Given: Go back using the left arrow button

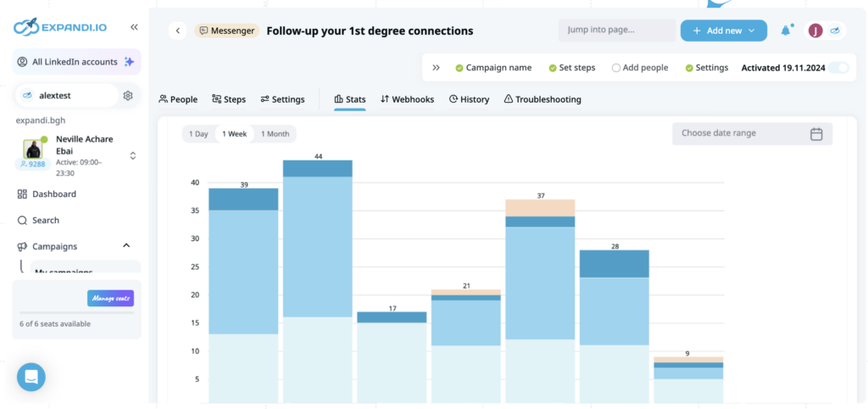Looking at the screenshot, I should click(x=178, y=31).
